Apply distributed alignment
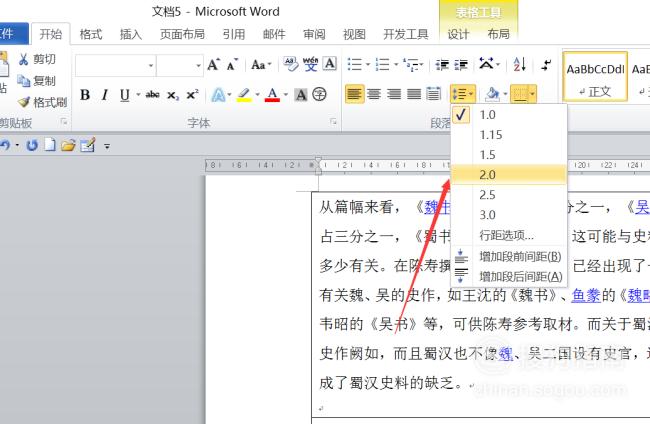650x424 pixels. (x=434, y=94)
